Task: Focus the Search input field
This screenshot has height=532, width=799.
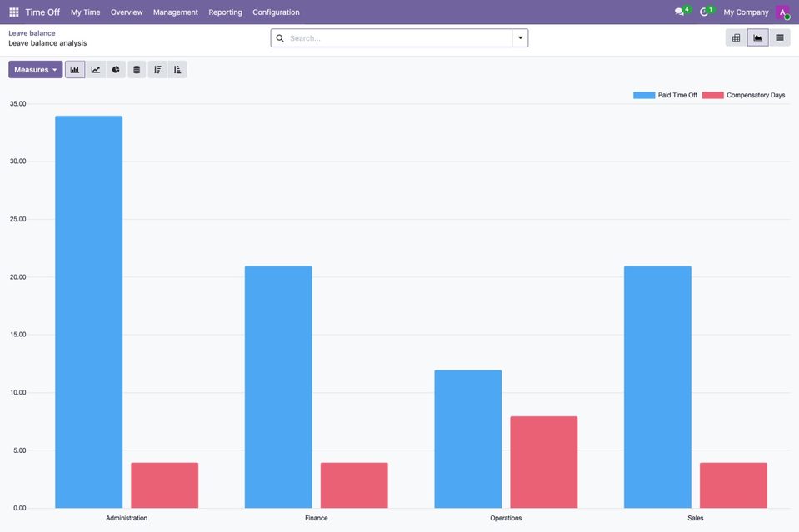Action: (x=400, y=38)
